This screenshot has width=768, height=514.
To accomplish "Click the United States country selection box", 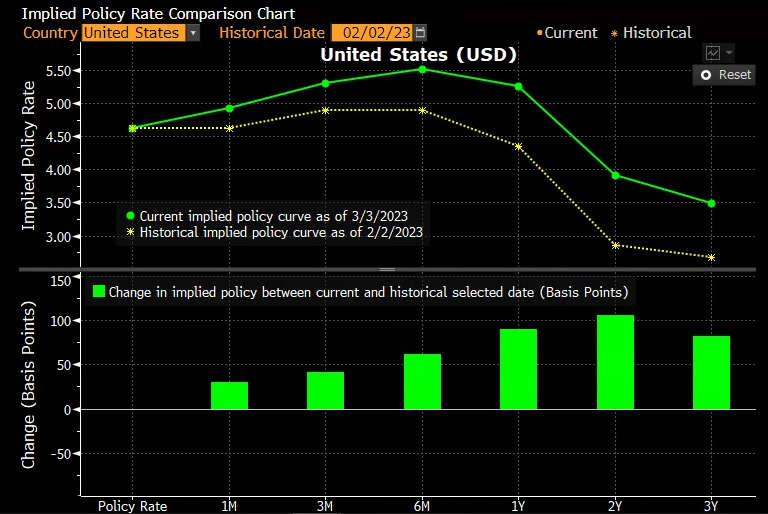I will pos(133,33).
